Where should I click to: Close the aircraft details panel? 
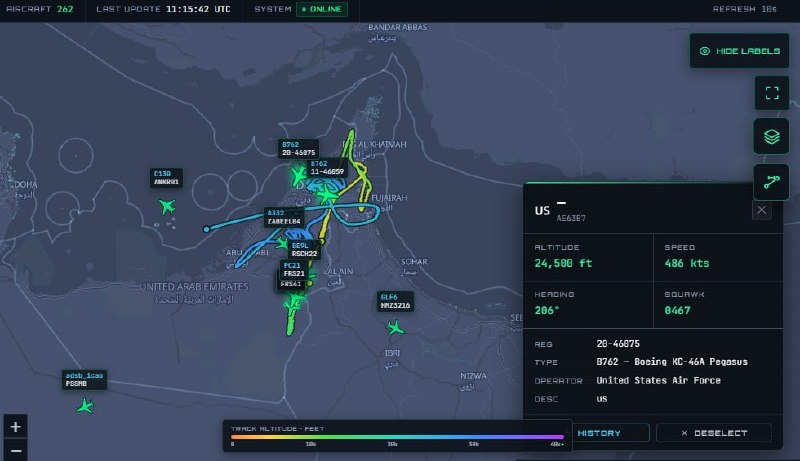click(761, 210)
